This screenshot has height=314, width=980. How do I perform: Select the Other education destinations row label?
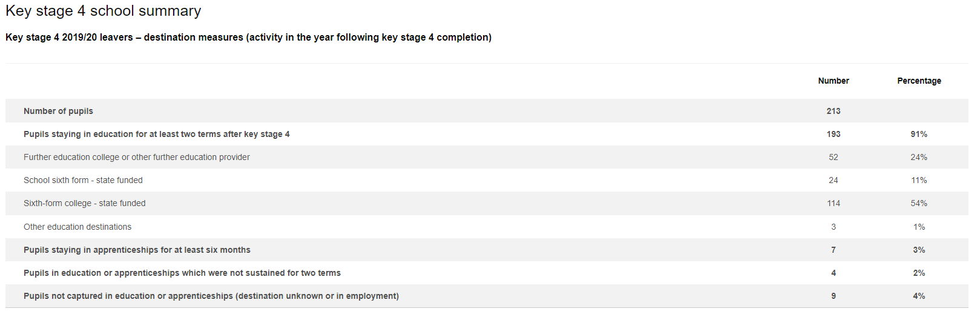[77, 227]
